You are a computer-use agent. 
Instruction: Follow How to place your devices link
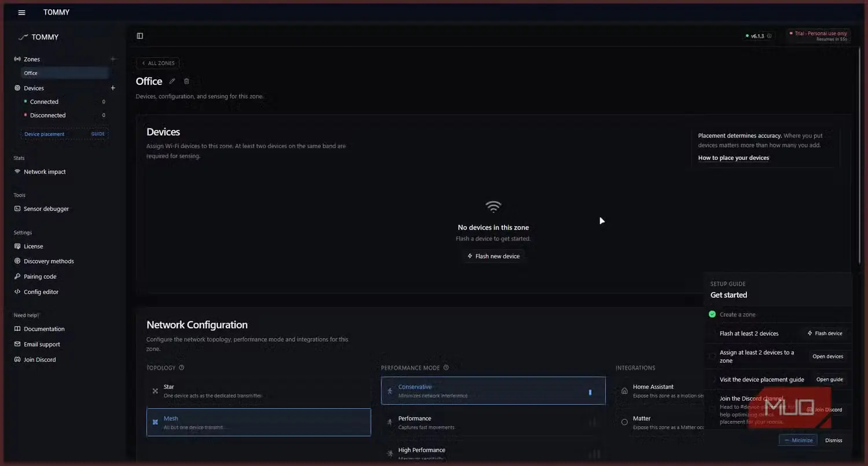[x=734, y=158]
